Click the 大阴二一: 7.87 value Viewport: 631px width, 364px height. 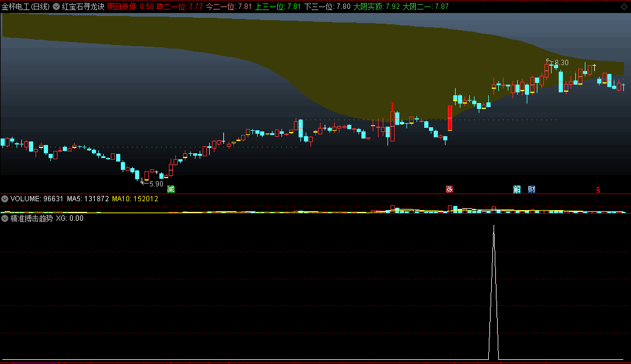click(425, 7)
